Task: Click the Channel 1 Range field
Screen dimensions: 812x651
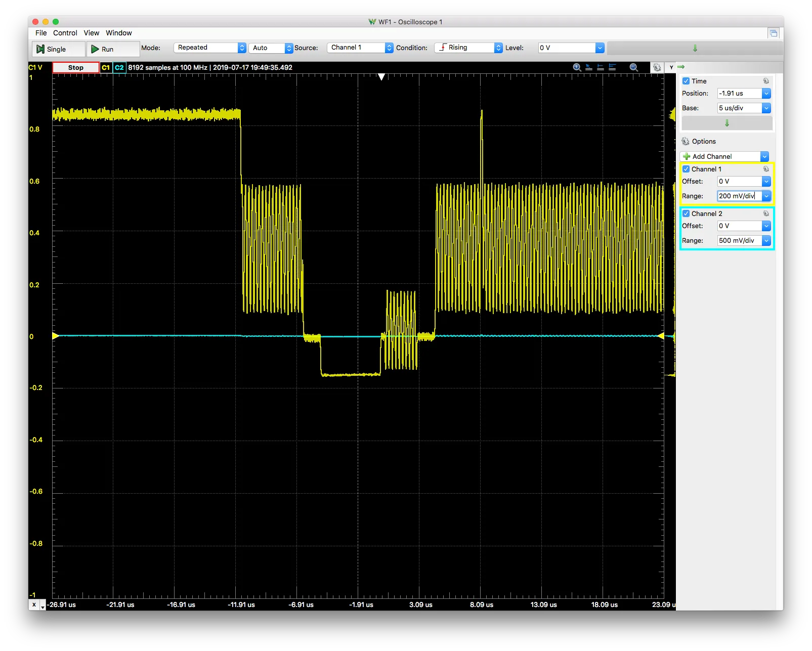Action: 739,196
